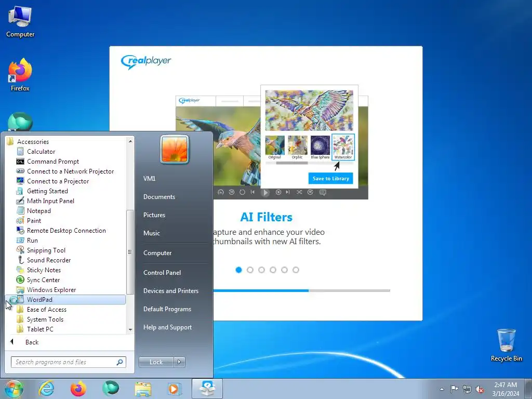Open Calculator from Accessories list

click(41, 151)
